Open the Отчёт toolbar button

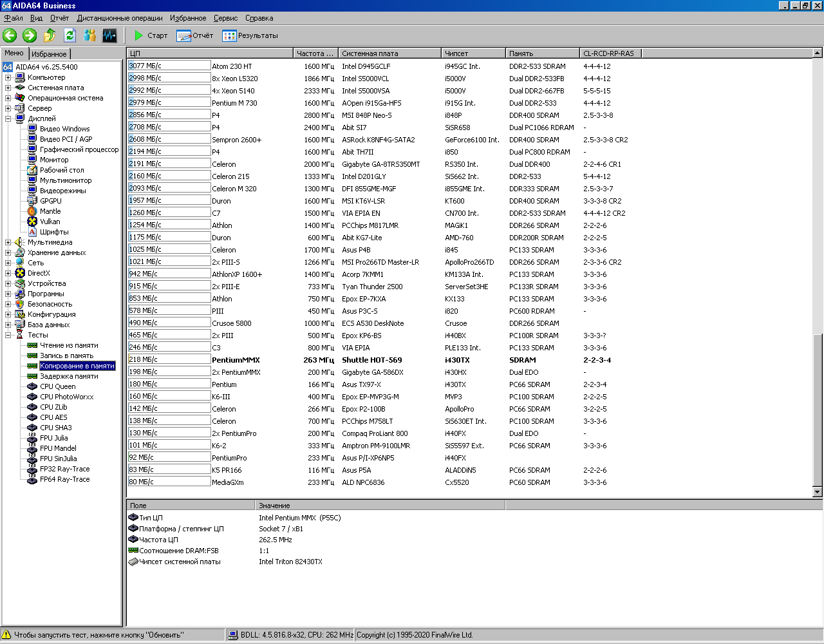coord(194,35)
